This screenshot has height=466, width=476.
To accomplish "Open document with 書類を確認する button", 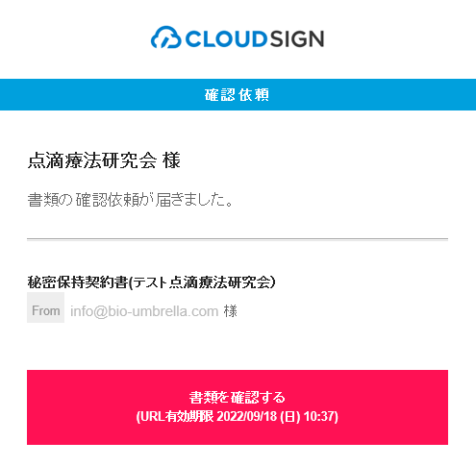I will point(238,407).
